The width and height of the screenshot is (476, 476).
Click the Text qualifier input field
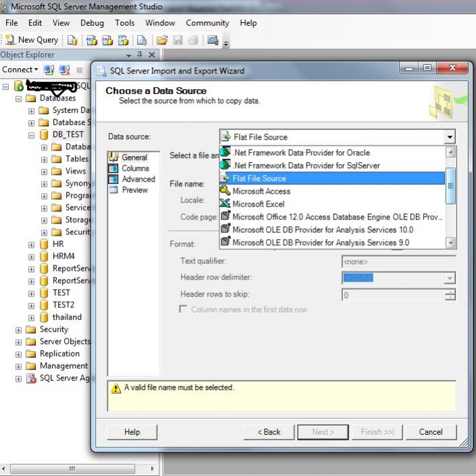398,262
